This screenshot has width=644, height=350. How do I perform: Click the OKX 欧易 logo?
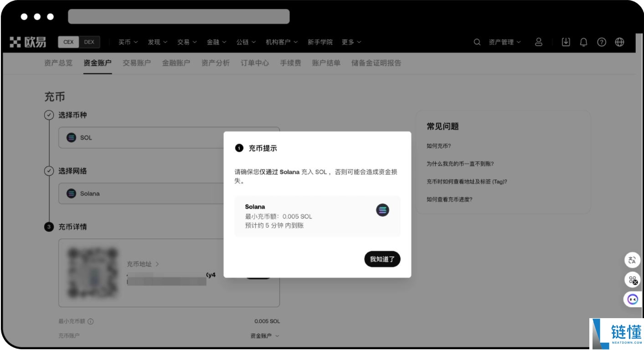pyautogui.click(x=28, y=42)
